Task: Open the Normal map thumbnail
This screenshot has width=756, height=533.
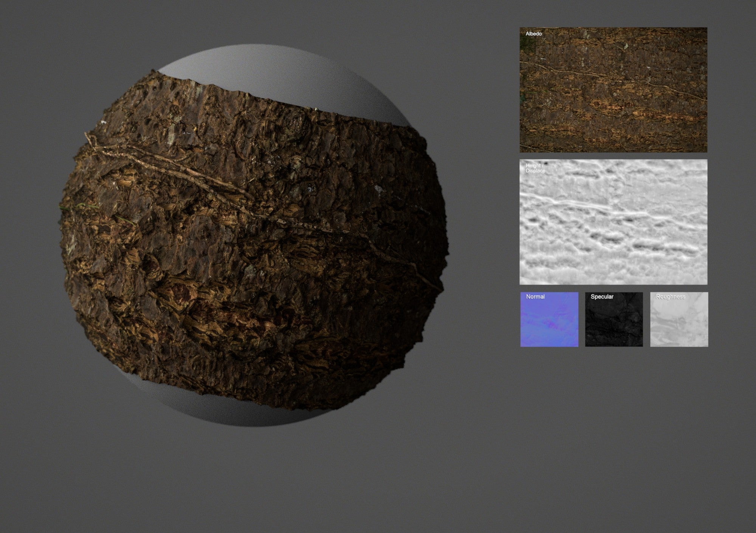Action: coord(549,319)
